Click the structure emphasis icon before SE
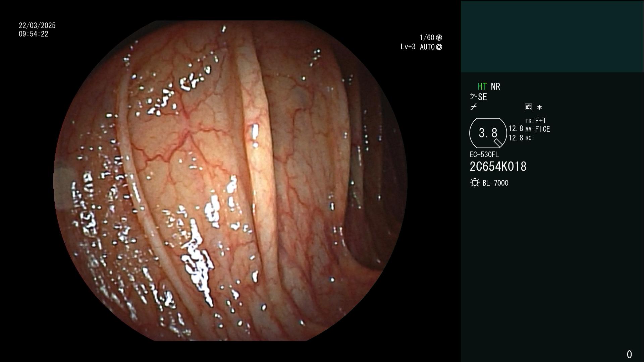 tap(473, 97)
